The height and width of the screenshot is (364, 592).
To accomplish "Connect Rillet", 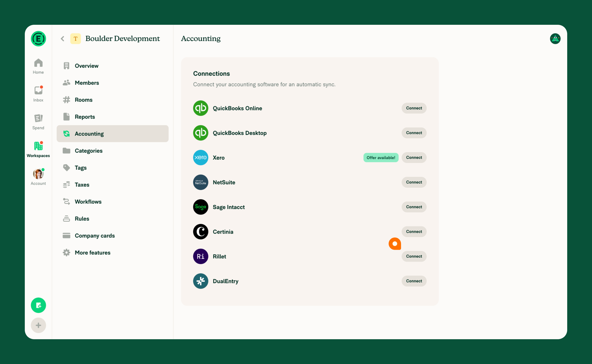I will tap(414, 256).
